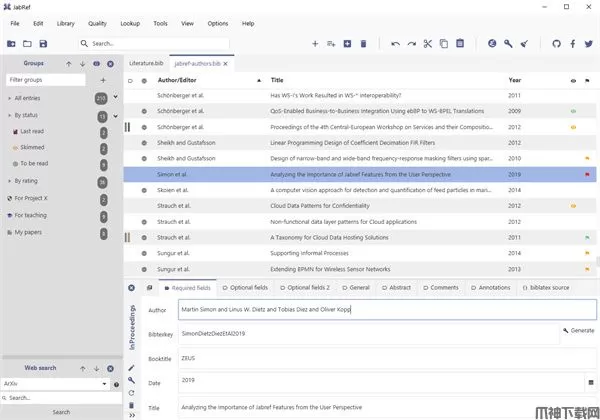The height and width of the screenshot is (420, 600).
Task: Click green read status of QoS-Enabled row
Action: pyautogui.click(x=573, y=111)
